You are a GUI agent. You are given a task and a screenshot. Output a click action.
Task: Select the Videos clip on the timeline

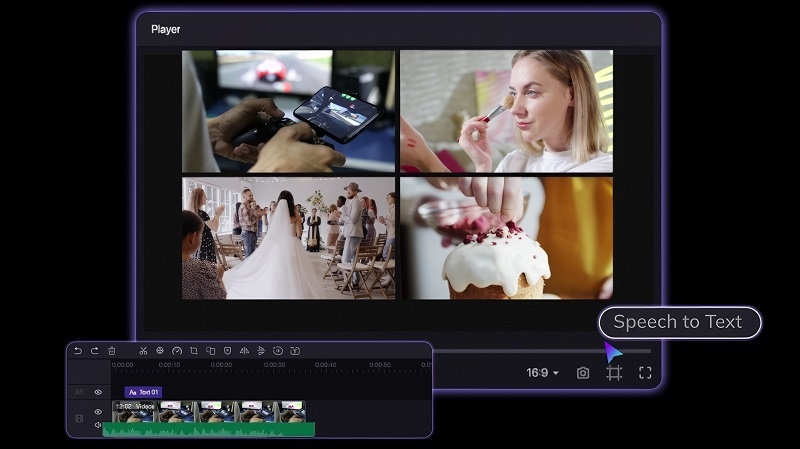[x=209, y=411]
